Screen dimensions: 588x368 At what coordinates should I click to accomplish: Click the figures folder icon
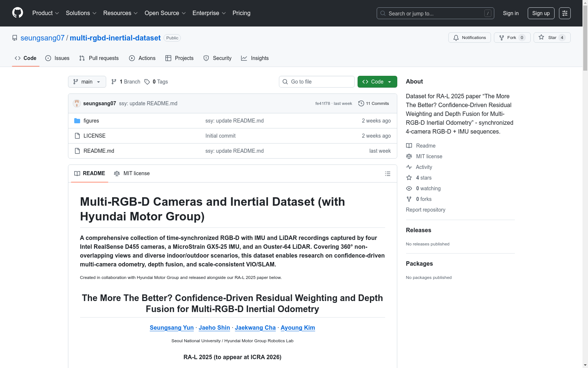pyautogui.click(x=77, y=121)
